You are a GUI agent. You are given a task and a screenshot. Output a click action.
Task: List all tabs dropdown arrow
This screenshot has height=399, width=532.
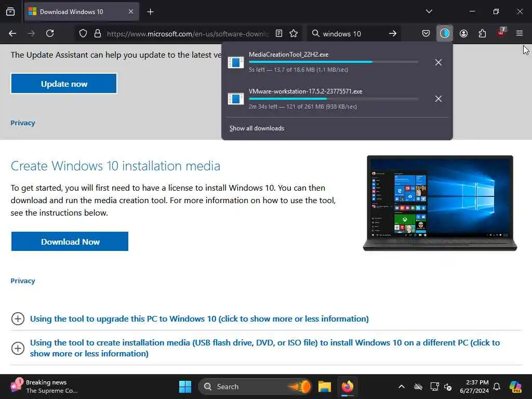[429, 11]
